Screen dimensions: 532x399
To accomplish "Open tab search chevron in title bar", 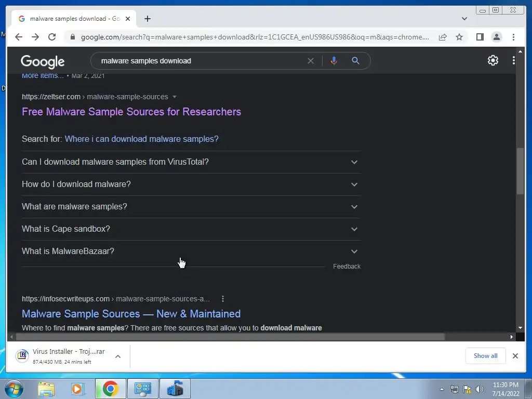I will (464, 19).
